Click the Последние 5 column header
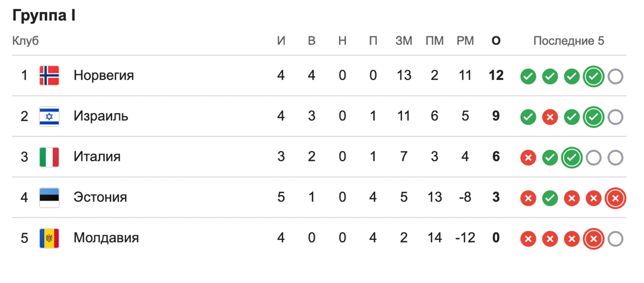The image size is (644, 283). (569, 41)
